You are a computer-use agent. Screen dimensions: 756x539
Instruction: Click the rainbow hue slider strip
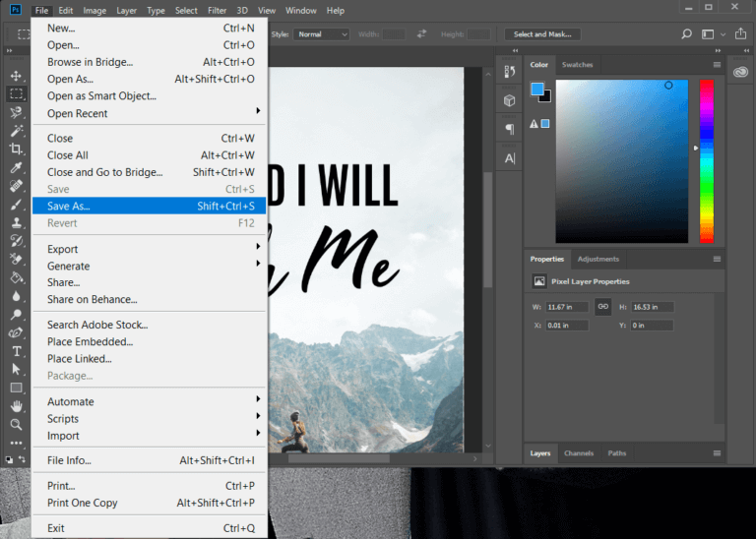pos(706,157)
